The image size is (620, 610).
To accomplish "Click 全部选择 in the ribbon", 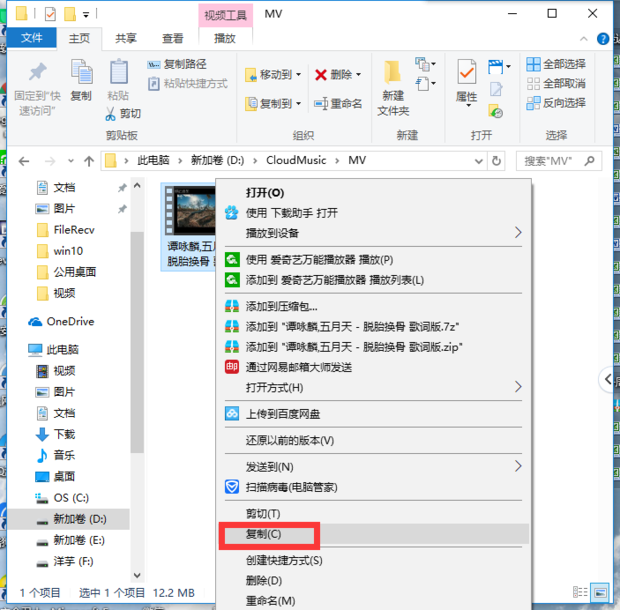I will tap(556, 64).
